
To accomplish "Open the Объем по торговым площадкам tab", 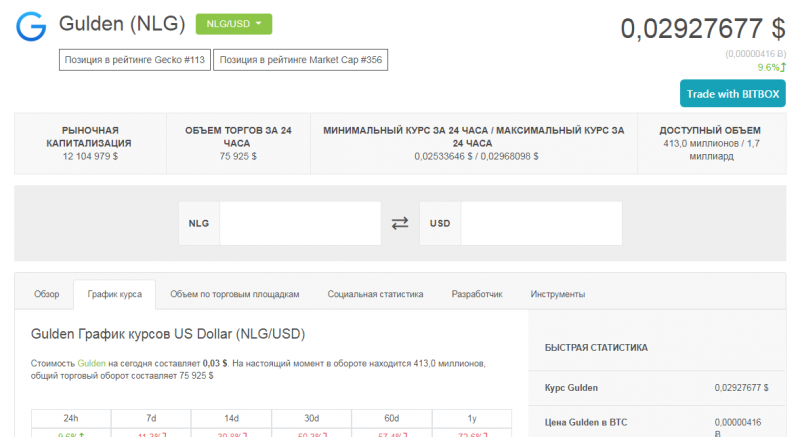I will (235, 294).
